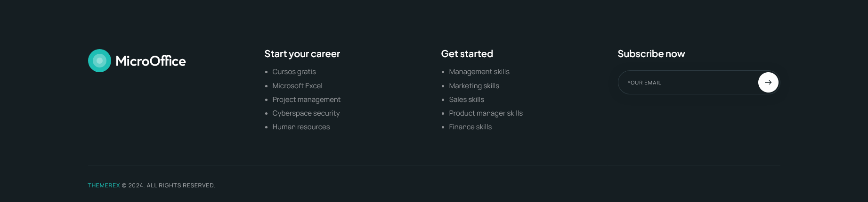Open the Cursos gratis link
This screenshot has width=868, height=202.
point(294,72)
